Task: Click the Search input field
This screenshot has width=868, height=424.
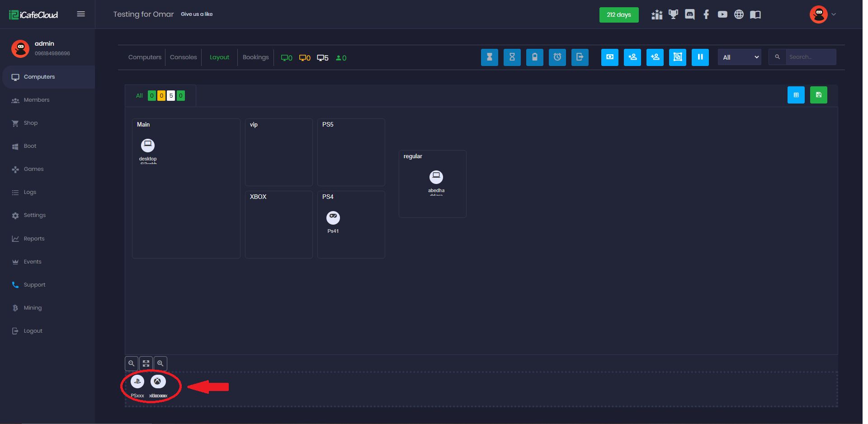Action: coord(810,57)
